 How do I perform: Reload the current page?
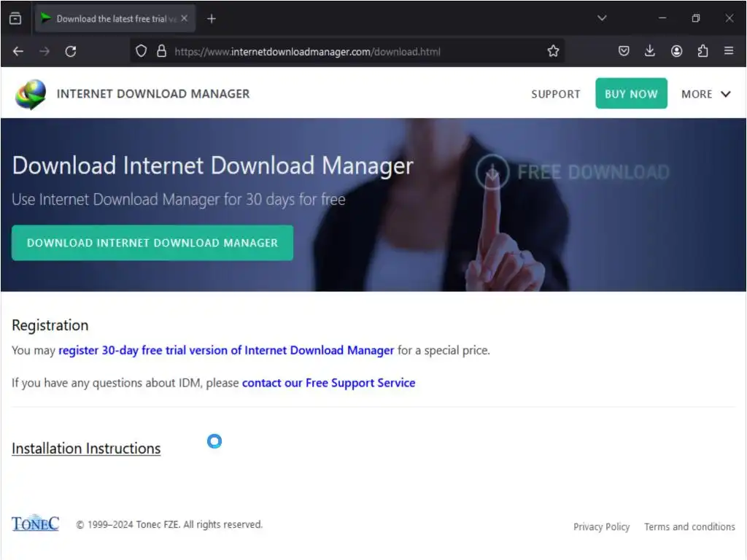coord(71,51)
